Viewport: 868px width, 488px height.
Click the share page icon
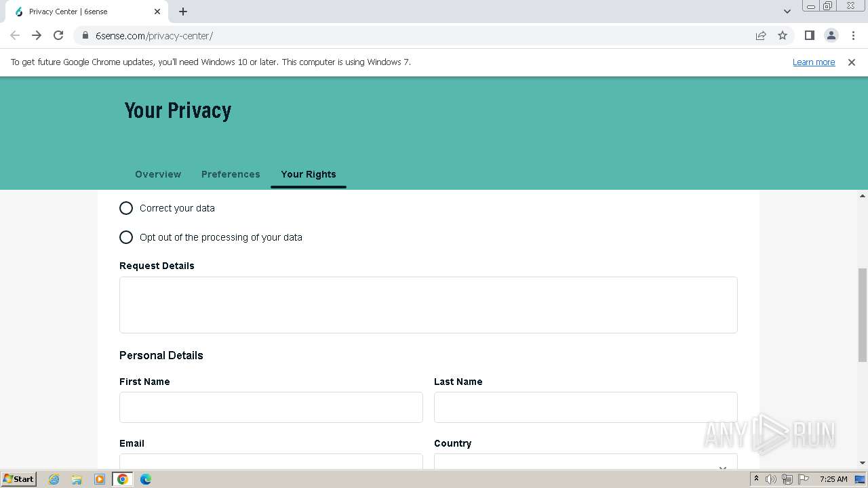tap(761, 35)
